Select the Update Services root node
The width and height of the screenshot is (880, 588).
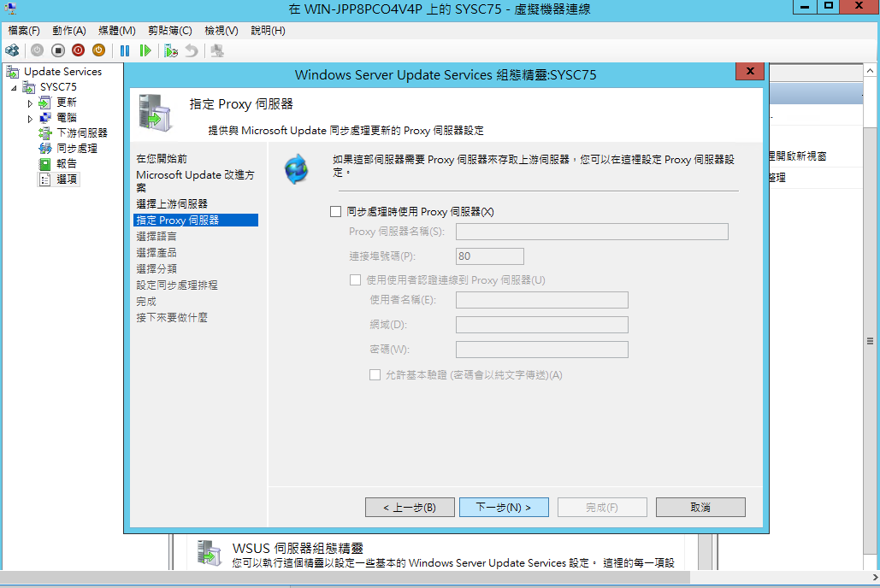click(63, 71)
